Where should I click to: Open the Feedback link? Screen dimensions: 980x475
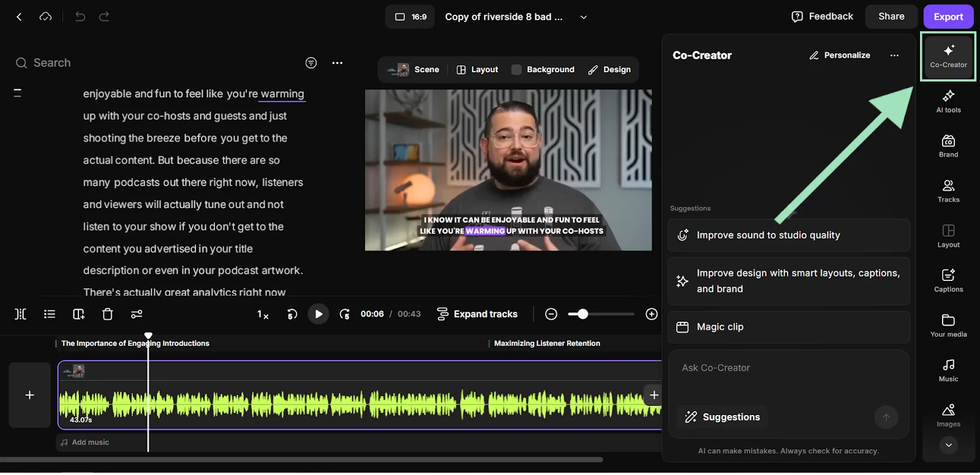[x=822, y=17]
